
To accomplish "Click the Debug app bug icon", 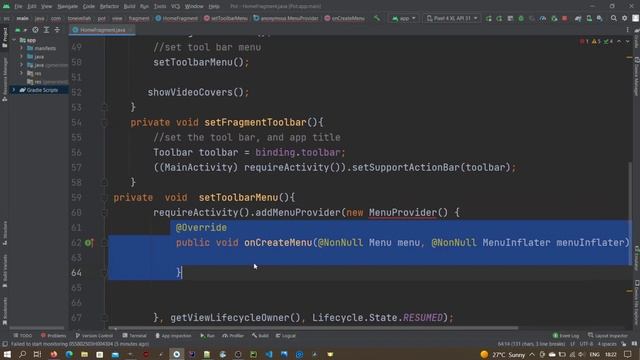I will 521,18.
